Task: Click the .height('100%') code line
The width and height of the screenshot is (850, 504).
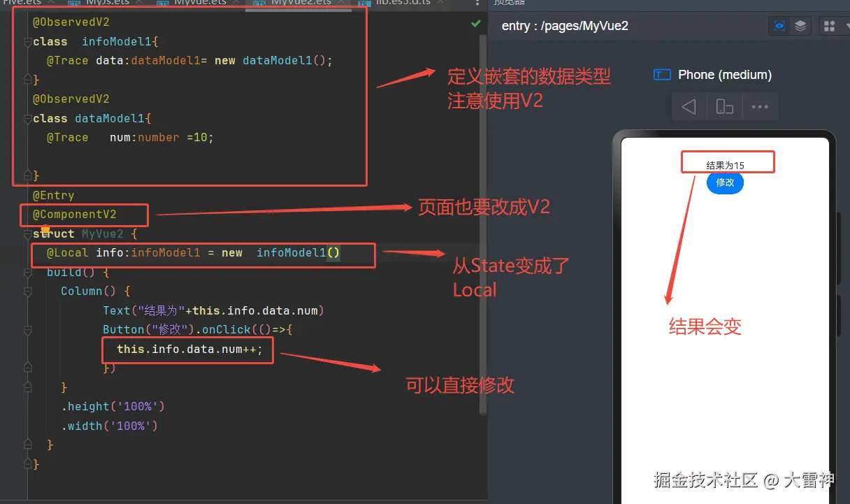Action: tap(113, 407)
